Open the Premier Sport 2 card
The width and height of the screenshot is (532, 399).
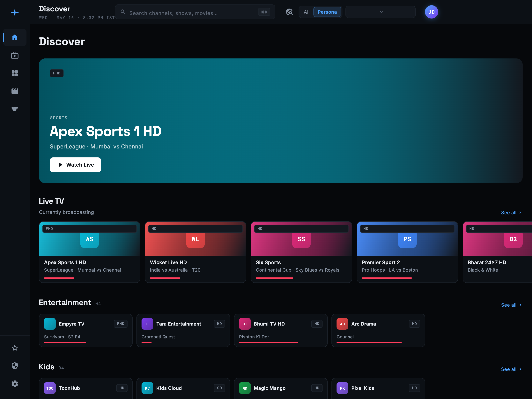(407, 252)
